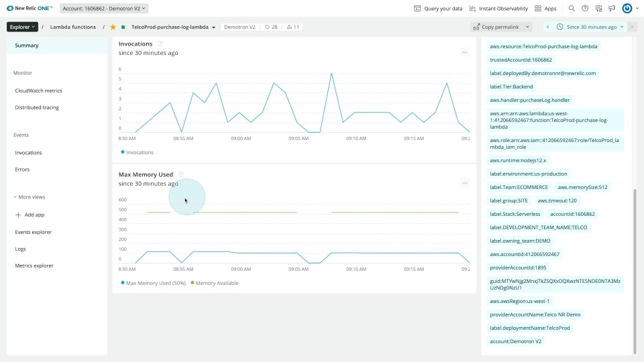
Task: Click tag label.Tier:Backend
Action: point(511,86)
